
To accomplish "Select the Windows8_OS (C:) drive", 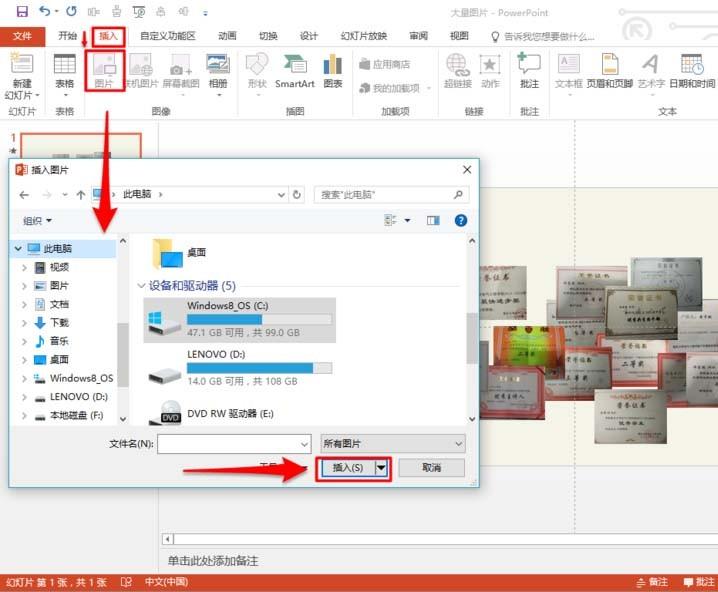I will [240, 320].
